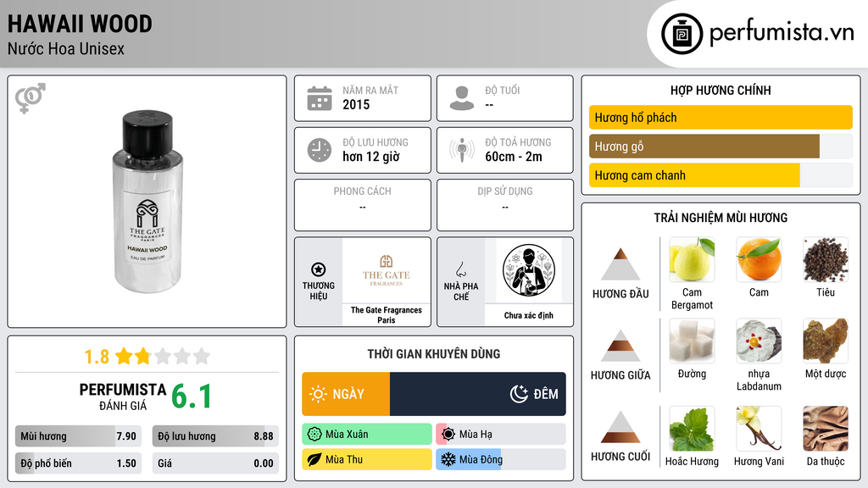Viewport: 868px width, 488px height.
Task: Click the Mùi hương 7.90 score bar
Action: tap(78, 436)
